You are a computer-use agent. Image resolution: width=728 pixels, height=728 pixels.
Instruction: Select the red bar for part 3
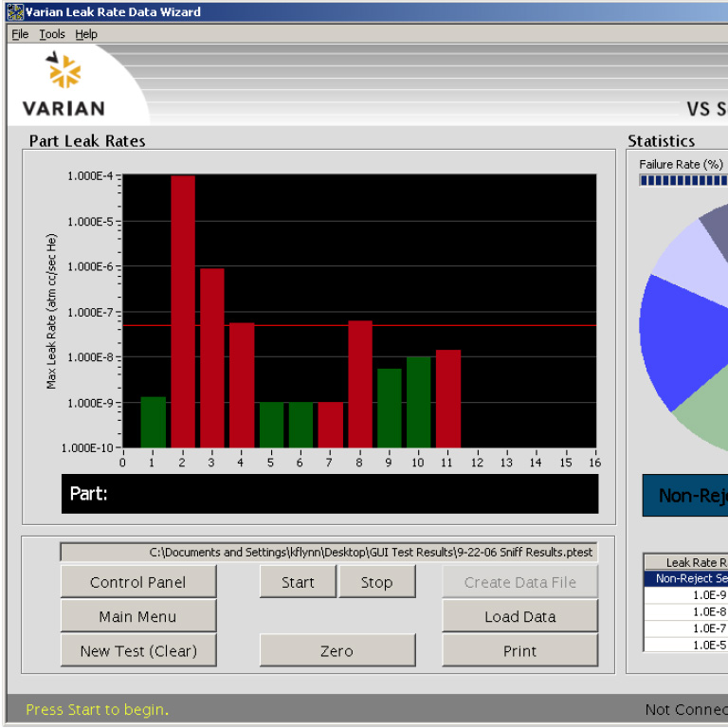212,358
